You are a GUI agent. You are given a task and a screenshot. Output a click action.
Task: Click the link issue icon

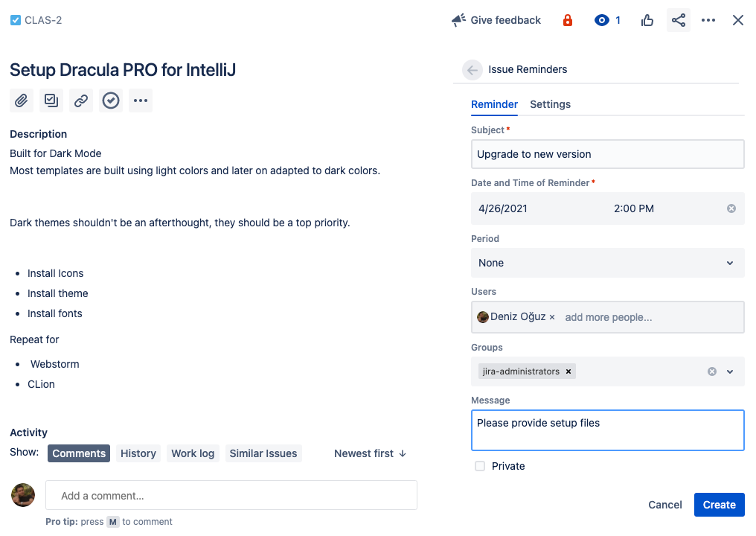click(81, 100)
